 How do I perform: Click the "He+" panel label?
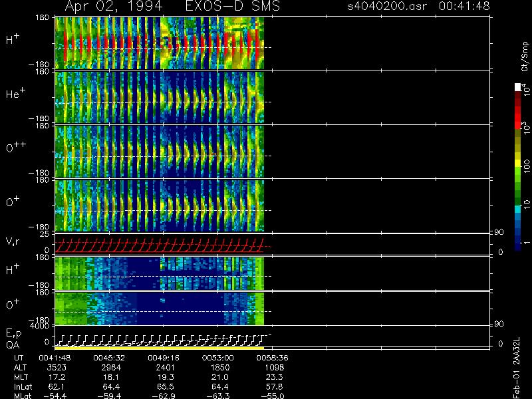coord(15,93)
